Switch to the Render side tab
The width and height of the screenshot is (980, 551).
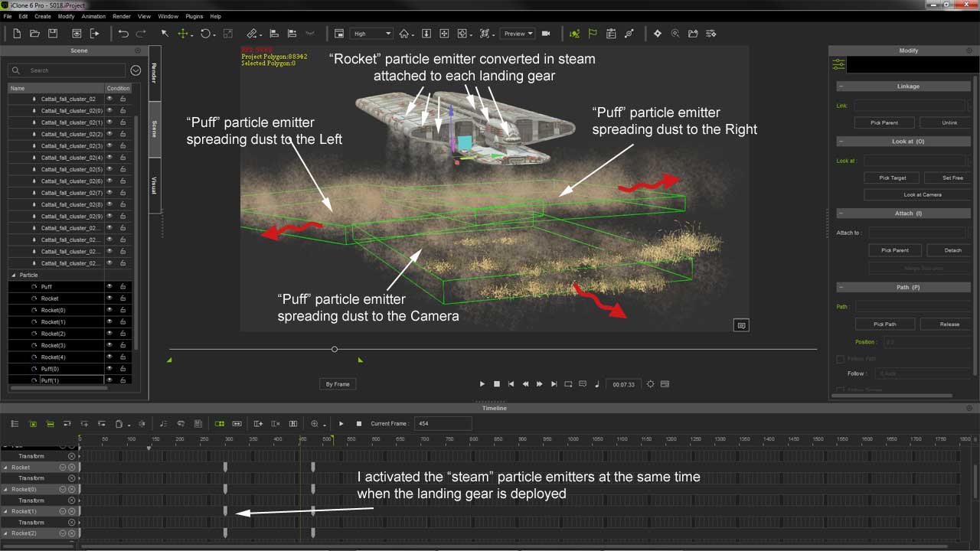coord(154,73)
